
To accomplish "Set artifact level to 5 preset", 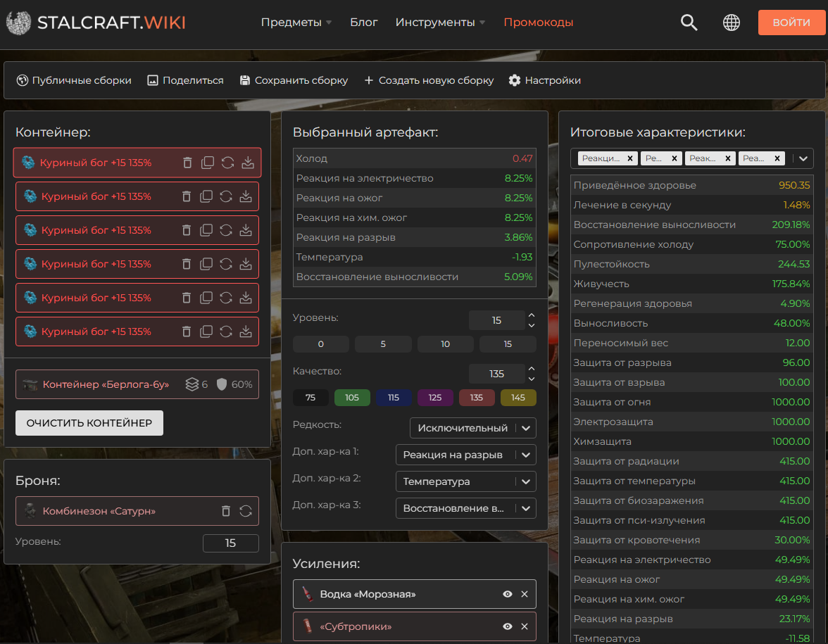I will click(383, 344).
